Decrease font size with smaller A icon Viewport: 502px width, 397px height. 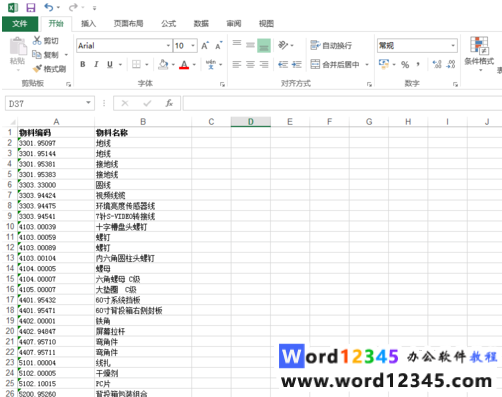pos(218,46)
